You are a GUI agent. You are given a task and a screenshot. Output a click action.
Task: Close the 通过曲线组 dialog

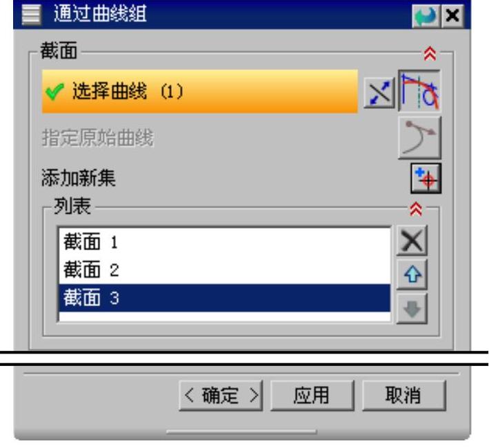452,16
